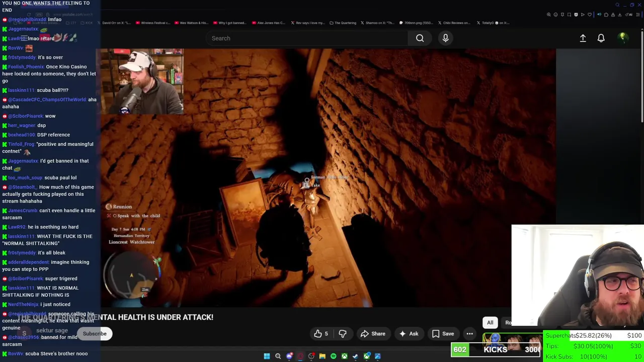Open the browser extensions cube icon
The width and height of the screenshot is (644, 362).
pyautogui.click(x=606, y=15)
